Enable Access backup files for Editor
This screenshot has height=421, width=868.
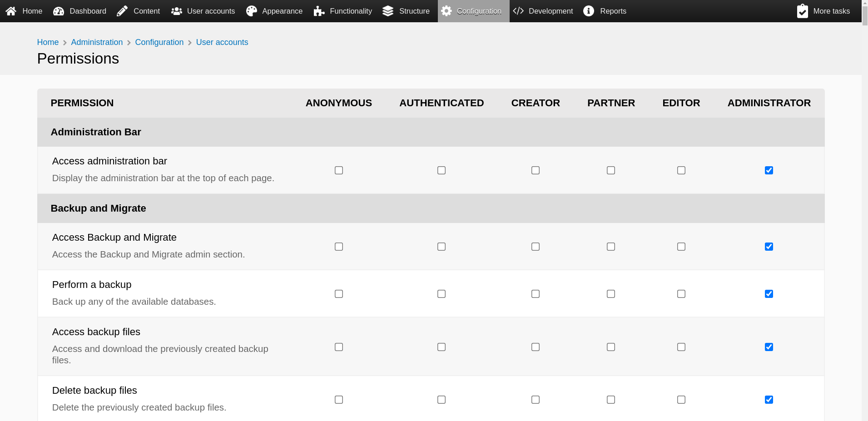[681, 347]
